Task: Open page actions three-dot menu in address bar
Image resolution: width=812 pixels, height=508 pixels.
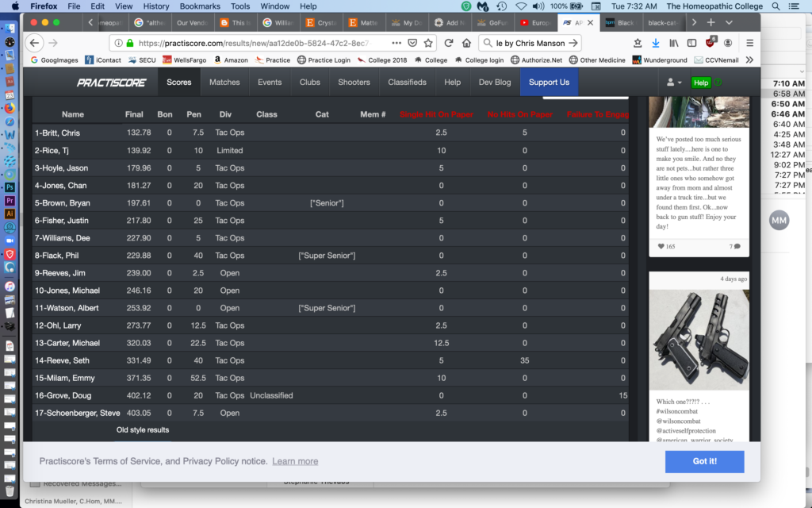Action: click(396, 43)
